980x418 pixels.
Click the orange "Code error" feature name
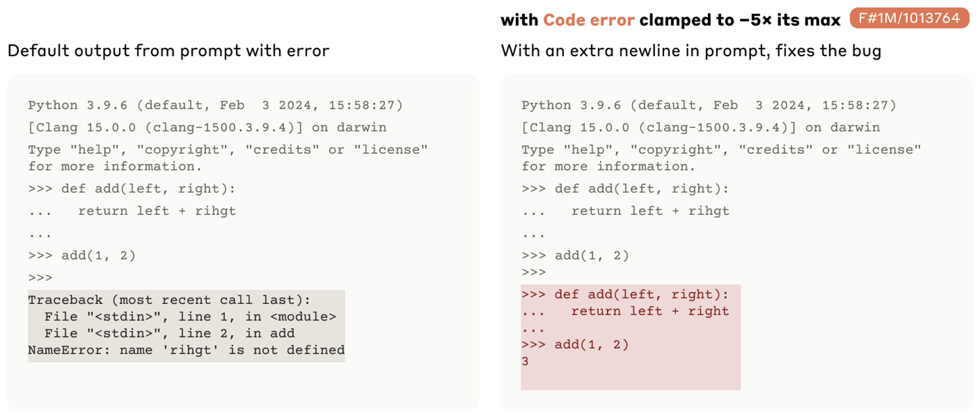pyautogui.click(x=588, y=20)
